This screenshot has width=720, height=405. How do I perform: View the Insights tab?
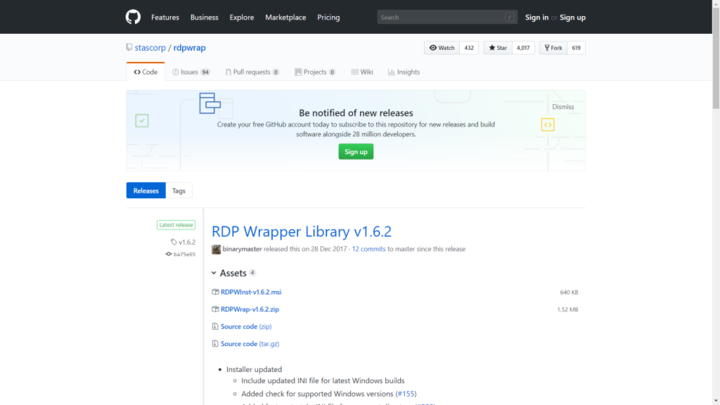404,72
